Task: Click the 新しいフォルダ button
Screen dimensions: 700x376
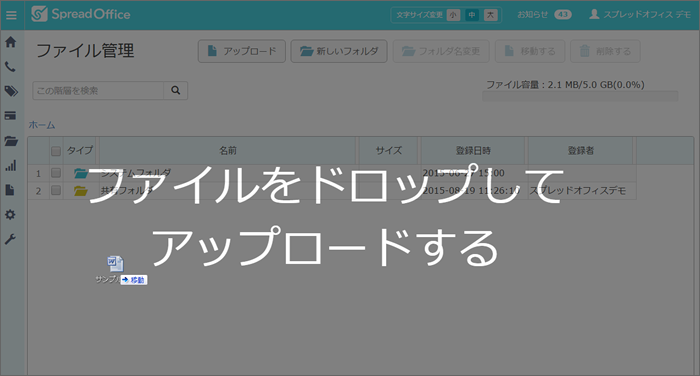Action: pyautogui.click(x=339, y=51)
